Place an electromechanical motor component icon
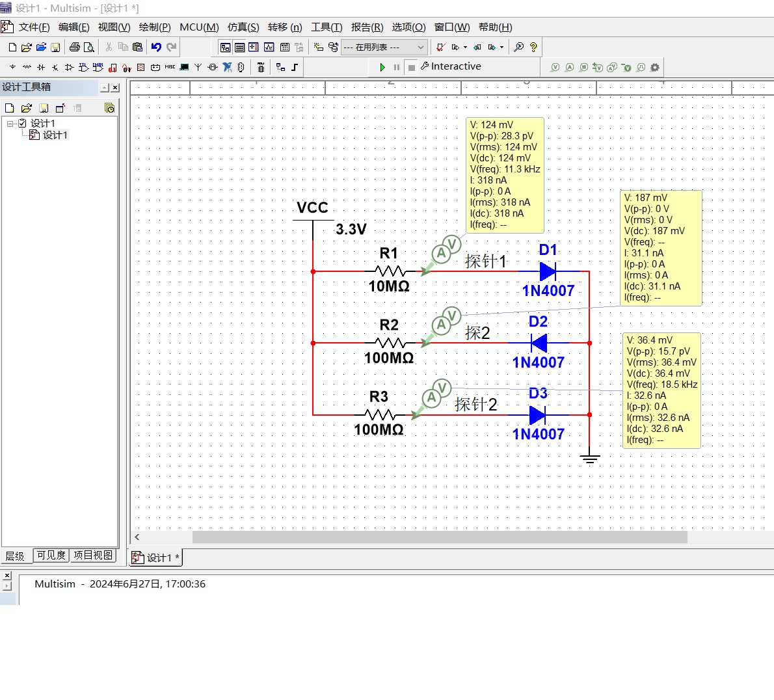 [x=213, y=67]
